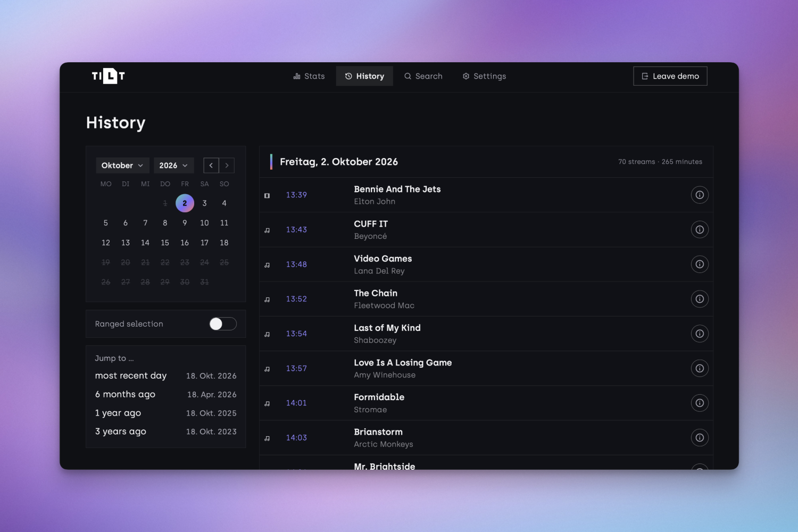Screen dimensions: 798x532
Task: Go to the previous month
Action: pyautogui.click(x=211, y=165)
